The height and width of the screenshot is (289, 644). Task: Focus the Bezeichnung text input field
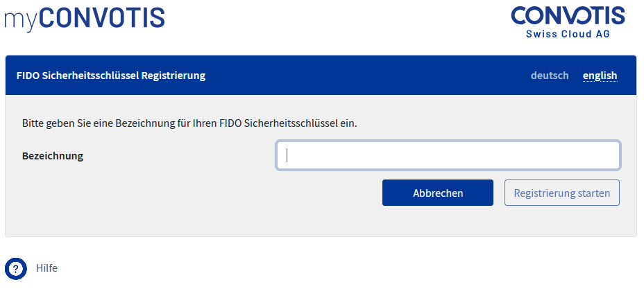[x=448, y=156]
